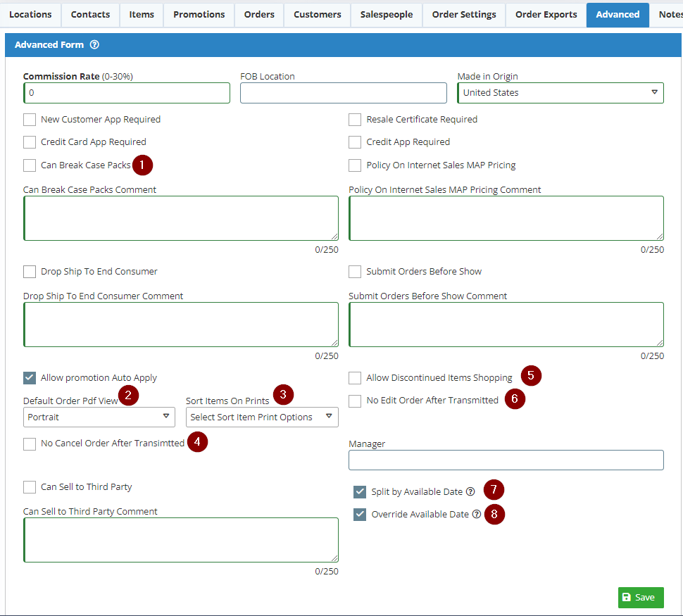
Task: Click Submit Orders Before Show Comment box
Action: (x=506, y=325)
